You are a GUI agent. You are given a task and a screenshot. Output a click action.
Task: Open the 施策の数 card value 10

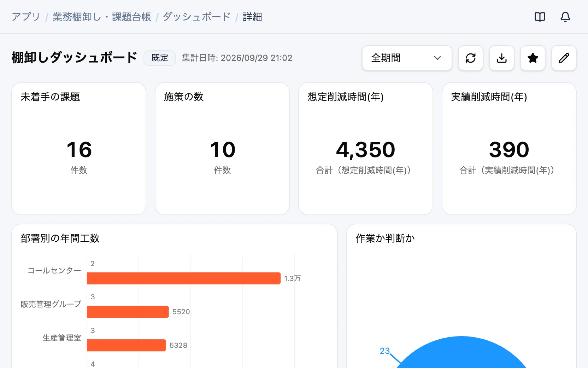223,150
